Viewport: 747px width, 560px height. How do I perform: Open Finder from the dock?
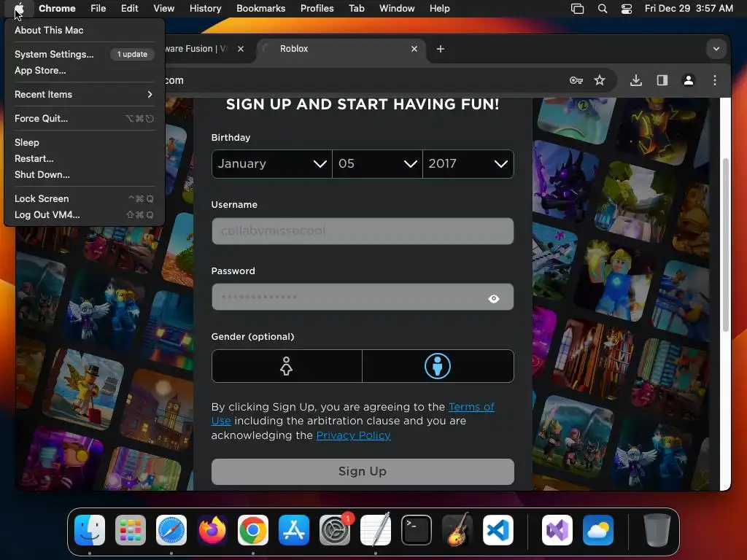pyautogui.click(x=90, y=530)
